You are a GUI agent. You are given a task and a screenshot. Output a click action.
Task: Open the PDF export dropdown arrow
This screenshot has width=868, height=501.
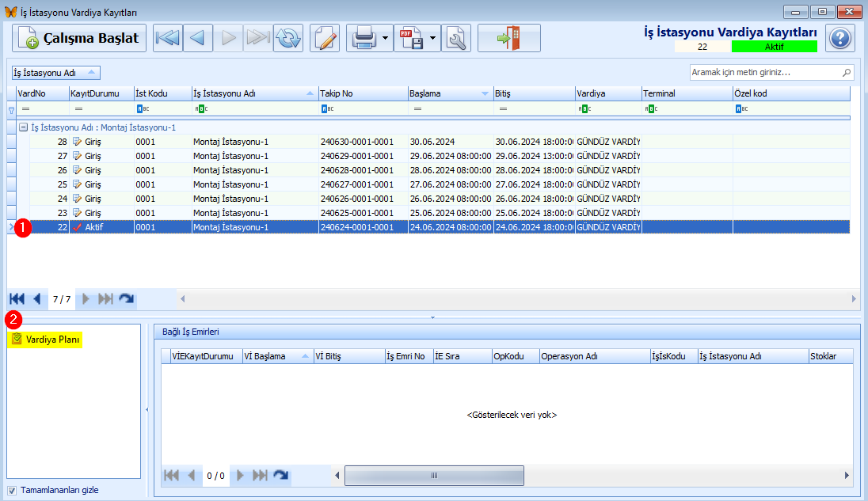coord(433,38)
